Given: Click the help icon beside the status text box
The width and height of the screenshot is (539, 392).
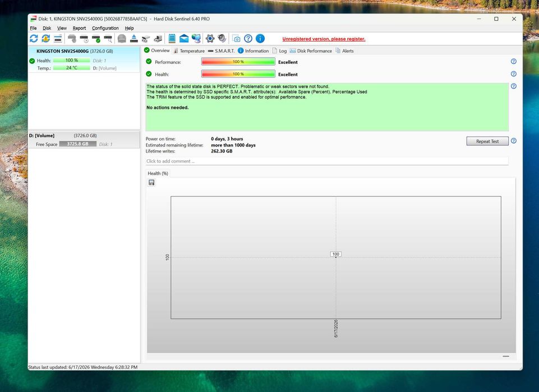Looking at the screenshot, I should coord(514,86).
